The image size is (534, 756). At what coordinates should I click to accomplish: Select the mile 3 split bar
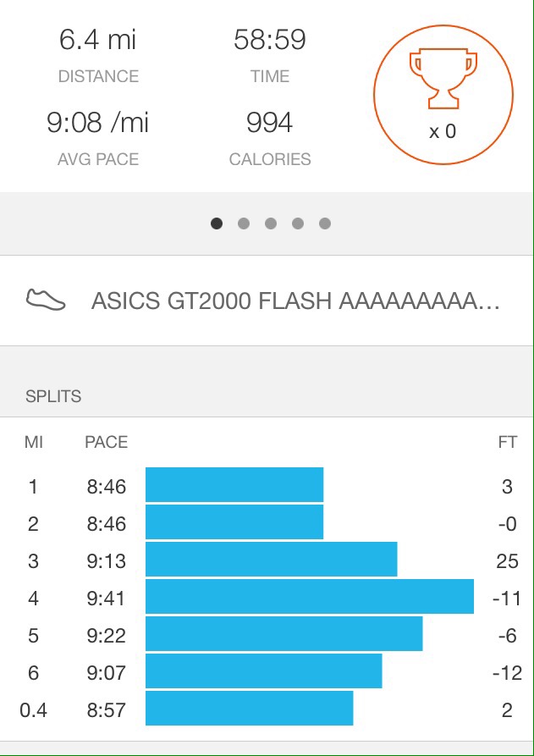coord(271,560)
